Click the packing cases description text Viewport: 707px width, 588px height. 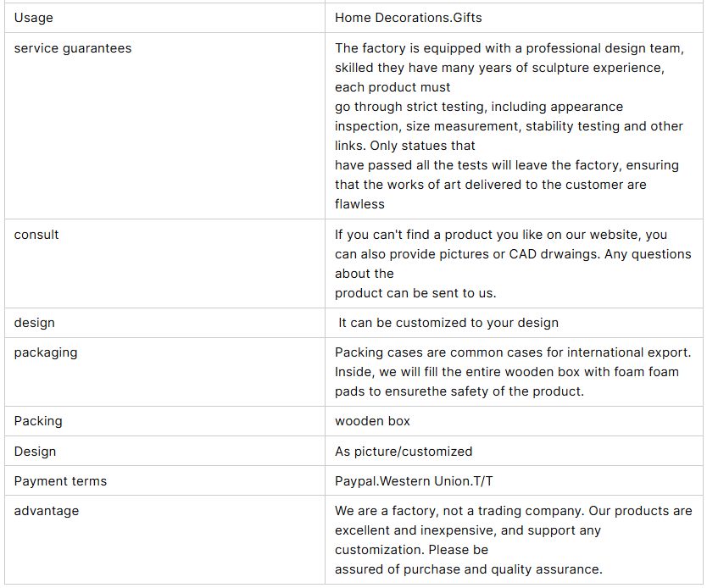pos(513,372)
